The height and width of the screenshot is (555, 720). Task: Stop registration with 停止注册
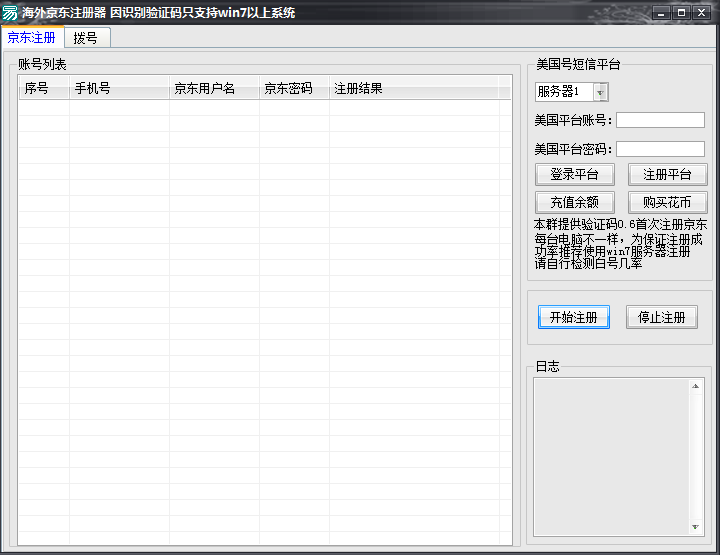point(662,317)
